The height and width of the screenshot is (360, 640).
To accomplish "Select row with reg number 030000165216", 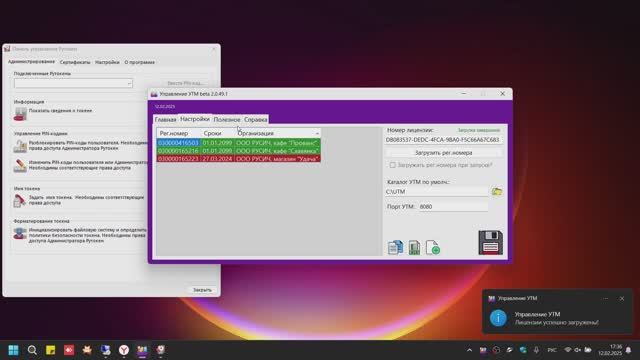I will tap(239, 151).
